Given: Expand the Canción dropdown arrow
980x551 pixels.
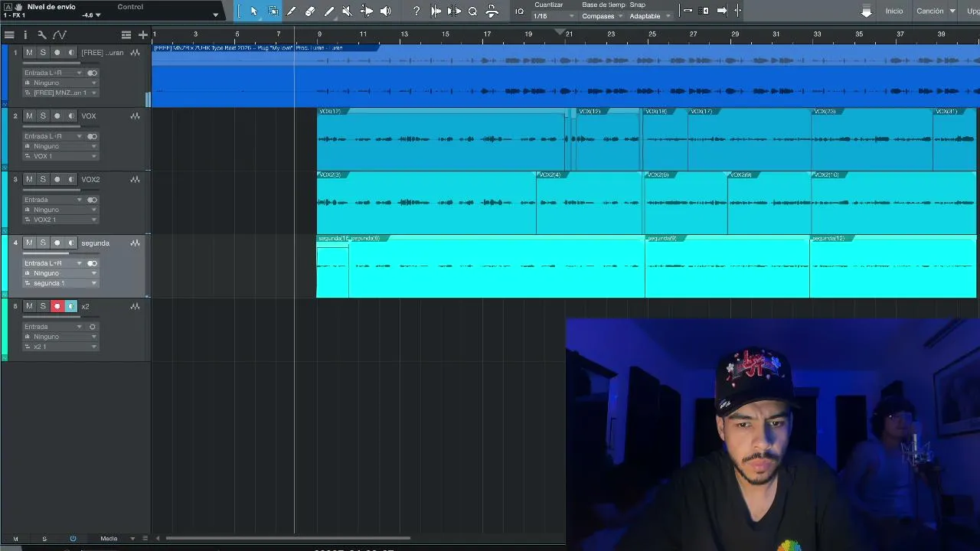Looking at the screenshot, I should pos(952,11).
